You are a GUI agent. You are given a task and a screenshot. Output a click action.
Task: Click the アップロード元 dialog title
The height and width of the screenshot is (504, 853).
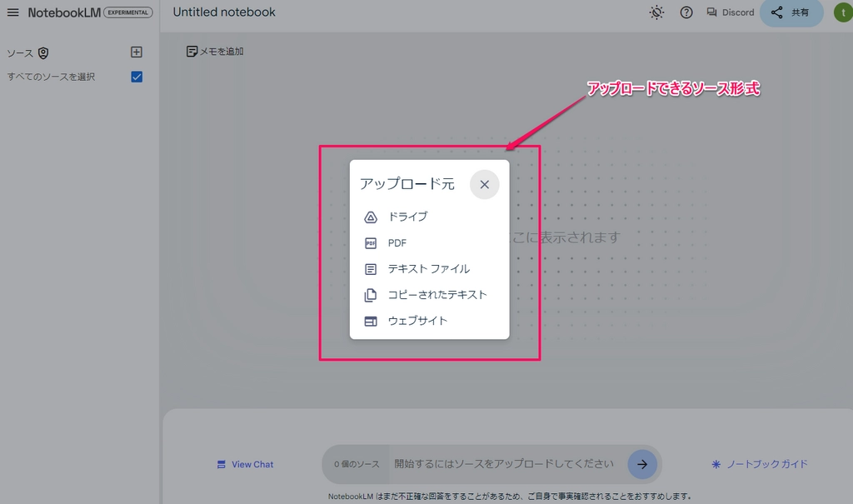click(x=407, y=184)
